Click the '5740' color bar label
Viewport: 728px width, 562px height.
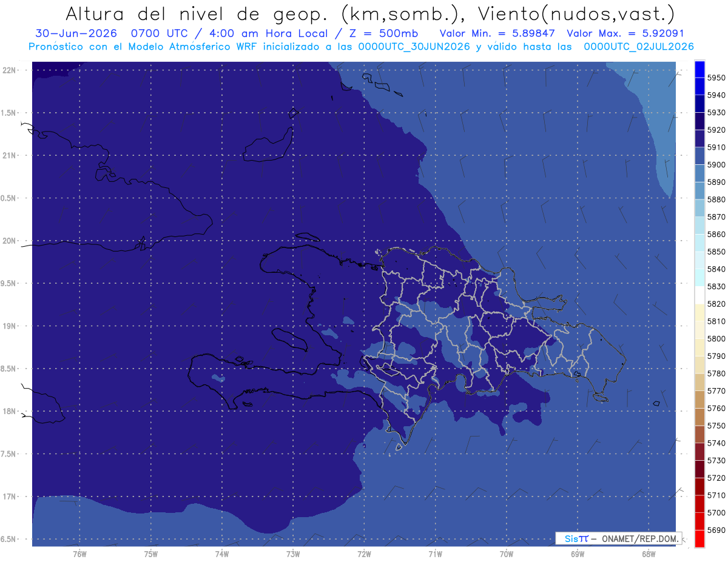(716, 443)
